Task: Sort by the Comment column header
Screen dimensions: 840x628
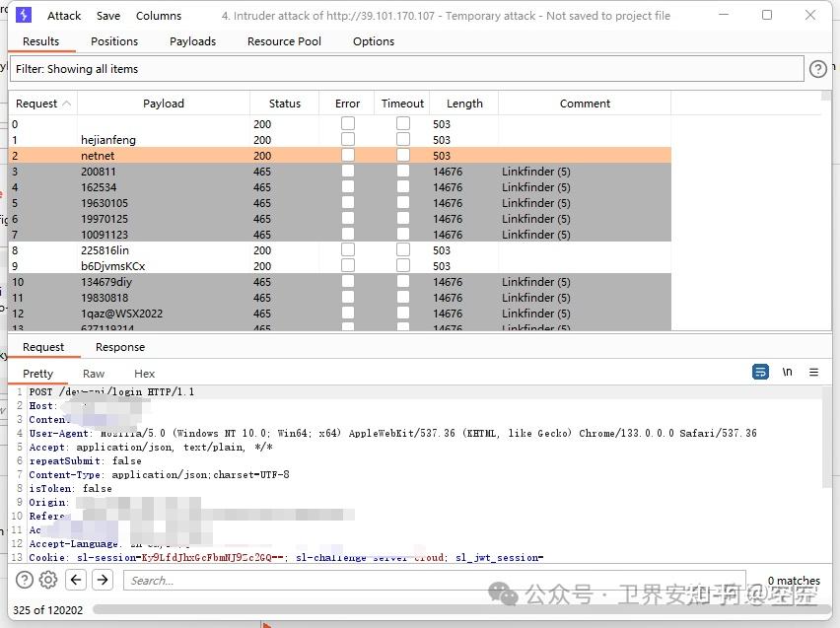Action: (585, 104)
